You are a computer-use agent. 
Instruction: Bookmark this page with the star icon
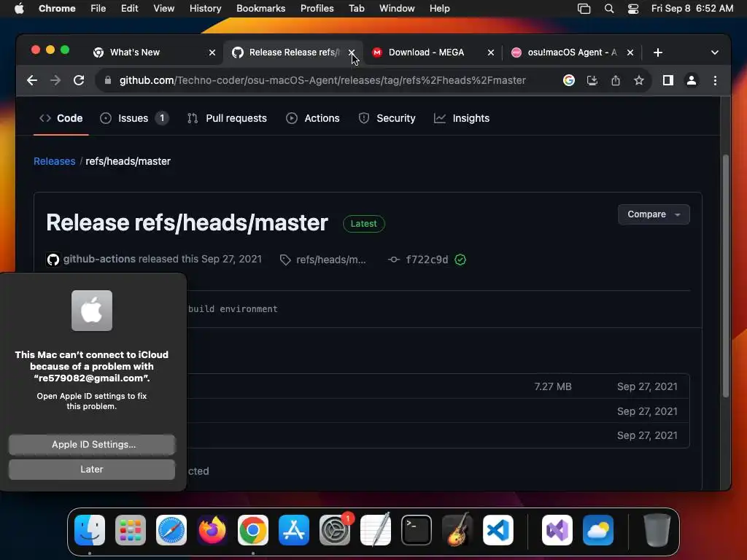(x=639, y=80)
